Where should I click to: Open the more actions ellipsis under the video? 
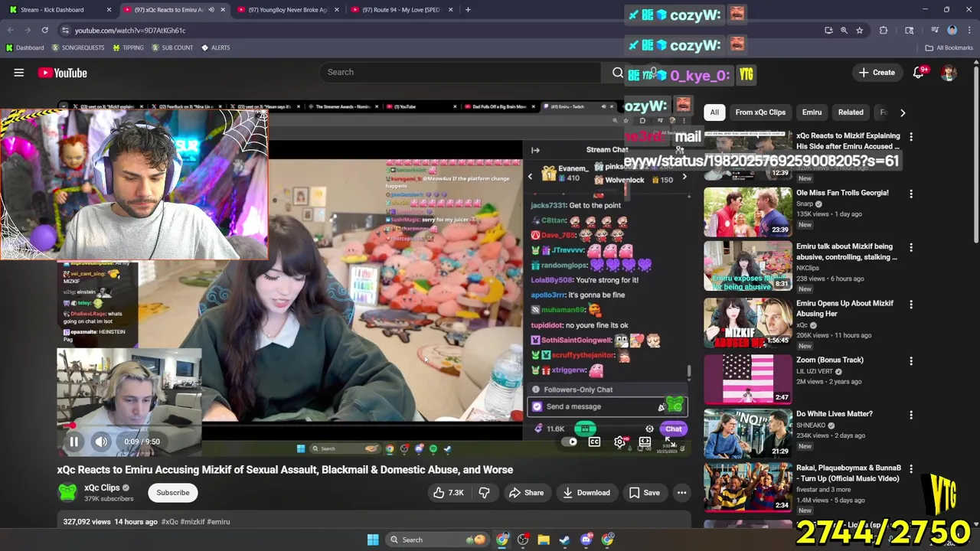(681, 493)
